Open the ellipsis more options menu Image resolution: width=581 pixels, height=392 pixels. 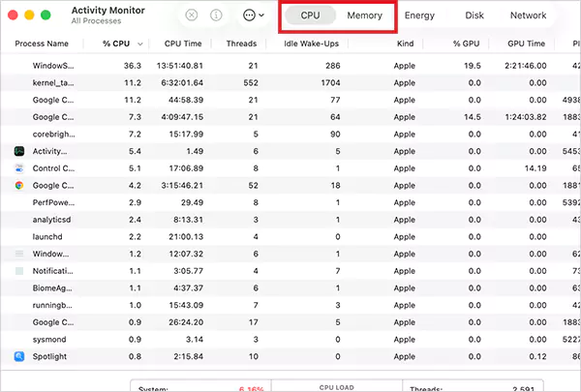click(254, 15)
